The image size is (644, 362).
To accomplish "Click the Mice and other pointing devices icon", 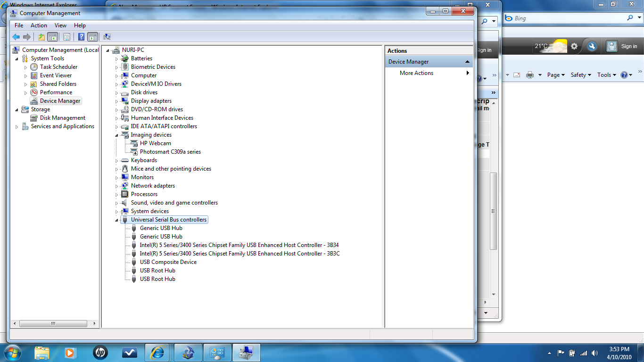I will tap(124, 169).
